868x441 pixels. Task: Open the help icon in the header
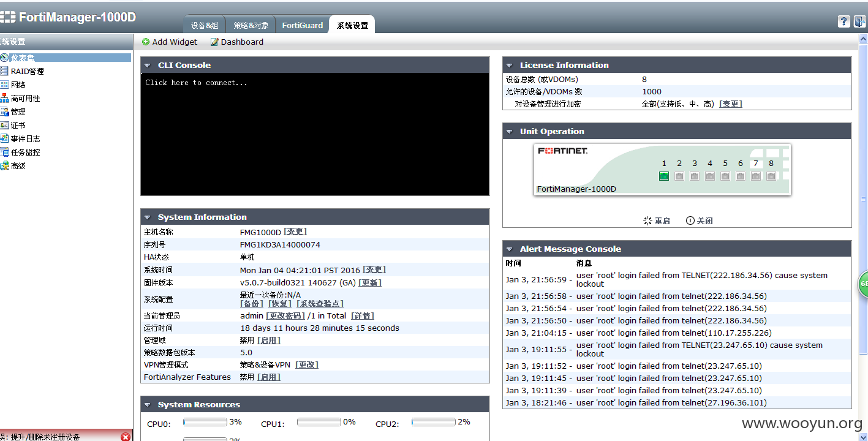(843, 21)
